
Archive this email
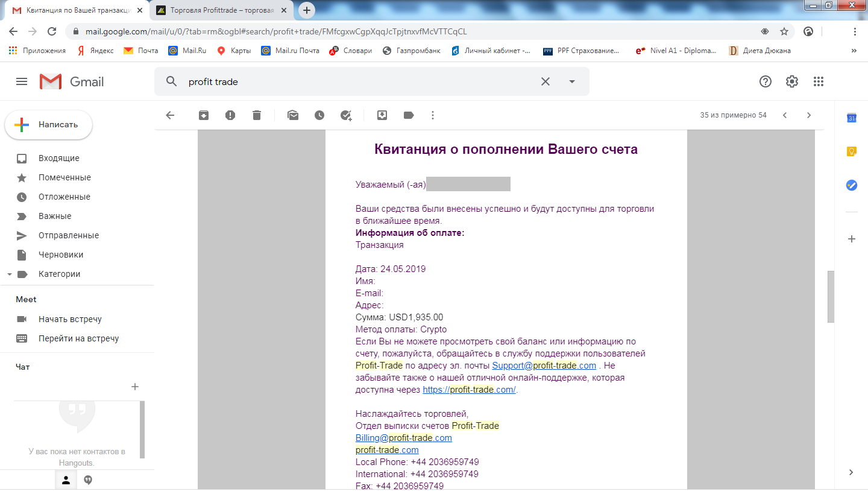(204, 115)
